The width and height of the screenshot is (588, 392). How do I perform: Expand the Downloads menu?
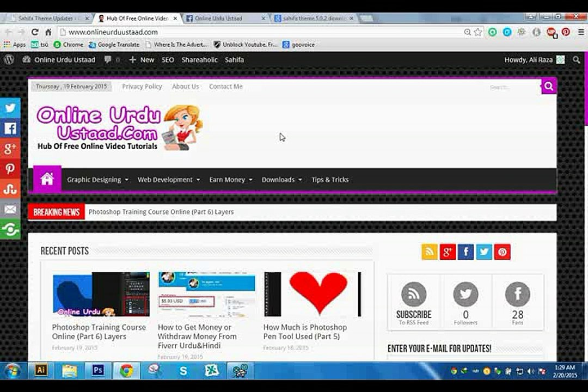coord(281,180)
